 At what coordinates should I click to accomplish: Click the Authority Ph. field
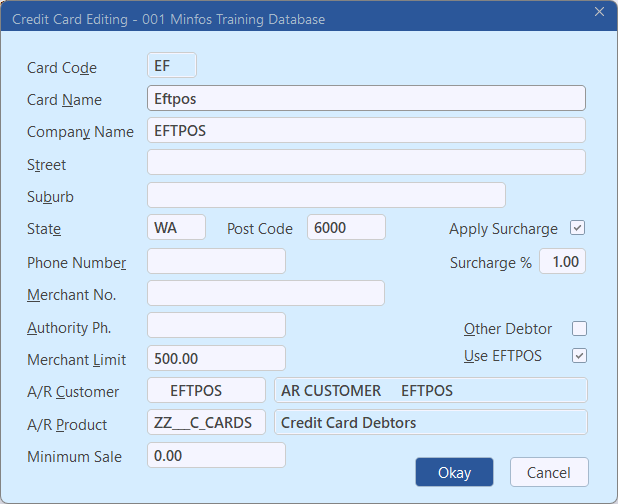[216, 326]
